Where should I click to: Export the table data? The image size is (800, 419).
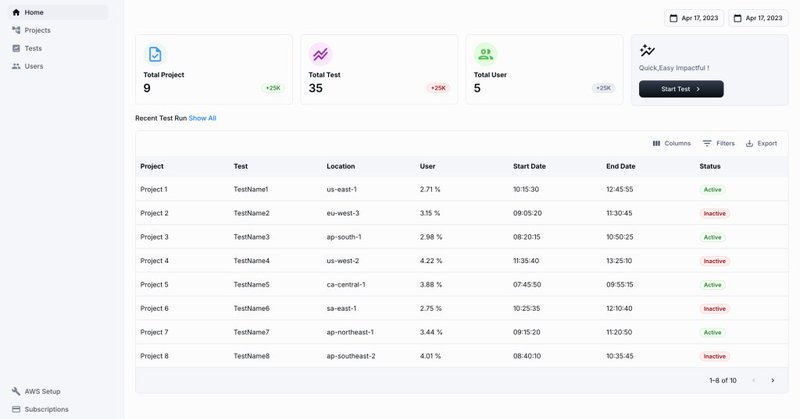[761, 143]
